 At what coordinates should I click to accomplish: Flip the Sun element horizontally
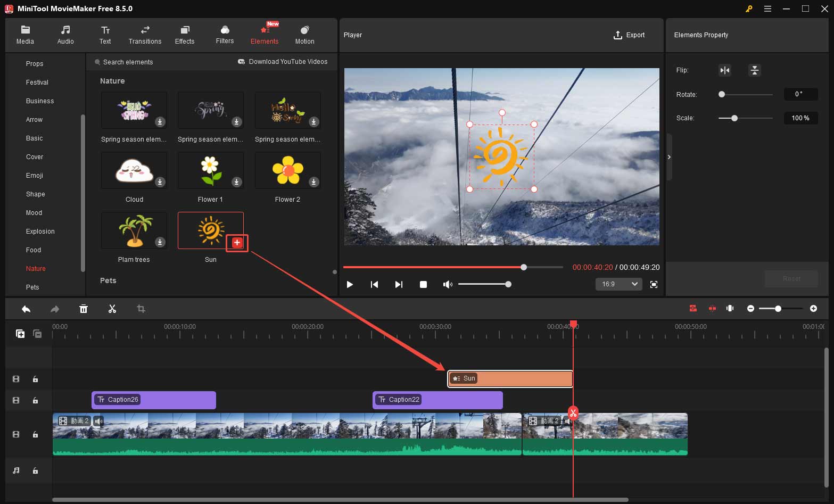724,70
